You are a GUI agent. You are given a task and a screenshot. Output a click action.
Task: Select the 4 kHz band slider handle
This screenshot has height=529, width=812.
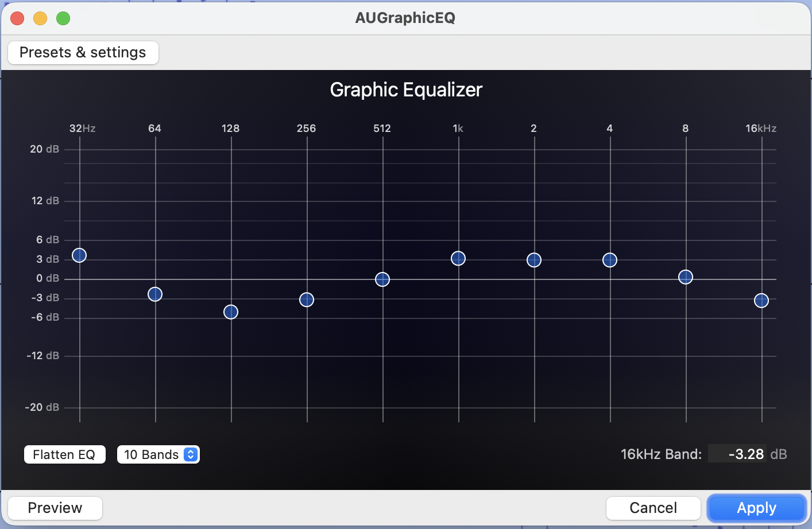pyautogui.click(x=610, y=260)
